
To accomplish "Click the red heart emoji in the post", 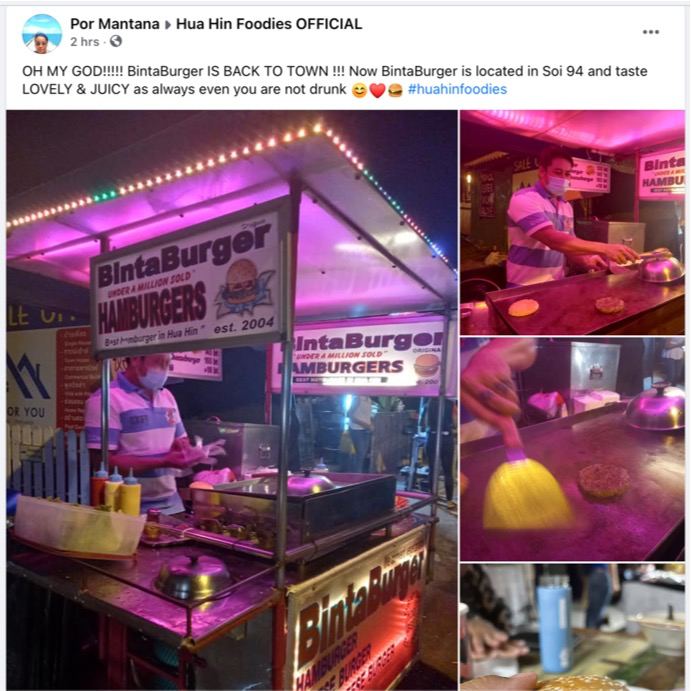I will (x=377, y=90).
